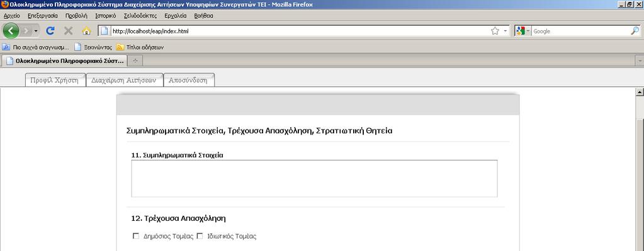Viewport: 644px width, 251px height.
Task: Click the URL field showing localhost/eap/index.html
Action: [x=300, y=31]
